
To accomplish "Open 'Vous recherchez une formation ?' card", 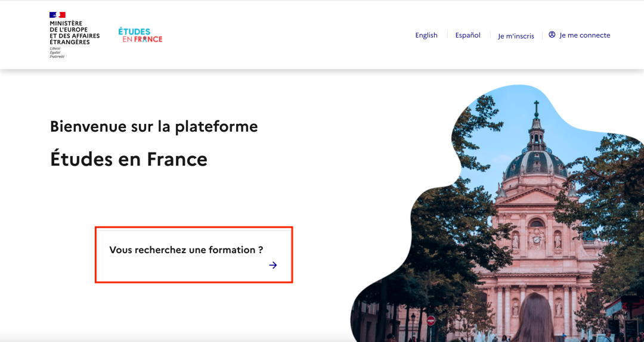I will [x=194, y=254].
